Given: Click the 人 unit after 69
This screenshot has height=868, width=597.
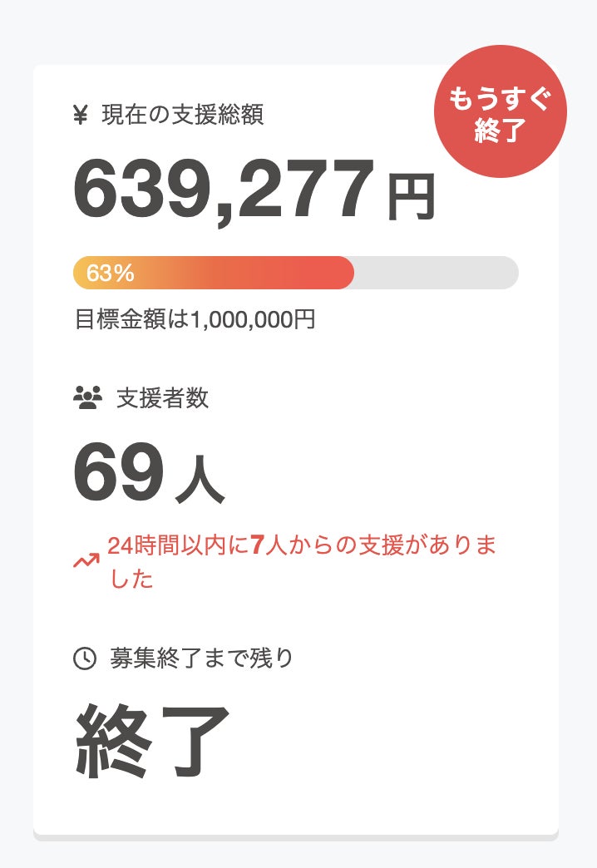Looking at the screenshot, I should 200,481.
